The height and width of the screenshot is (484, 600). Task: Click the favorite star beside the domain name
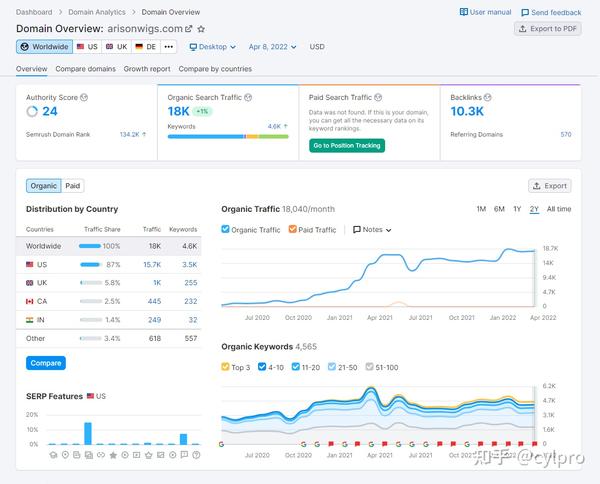click(x=201, y=29)
